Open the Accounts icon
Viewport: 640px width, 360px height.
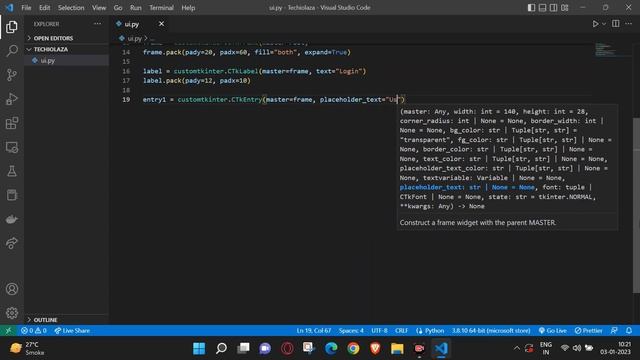click(x=12, y=289)
